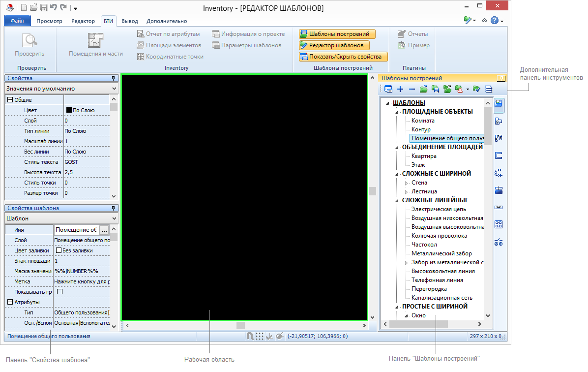The image size is (588, 372).
Task: Click the stacked layers icon in templates toolbar
Action: [x=488, y=89]
